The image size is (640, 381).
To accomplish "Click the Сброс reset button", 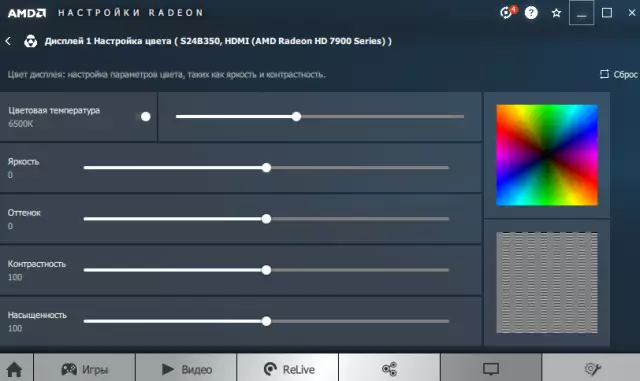I will click(618, 74).
